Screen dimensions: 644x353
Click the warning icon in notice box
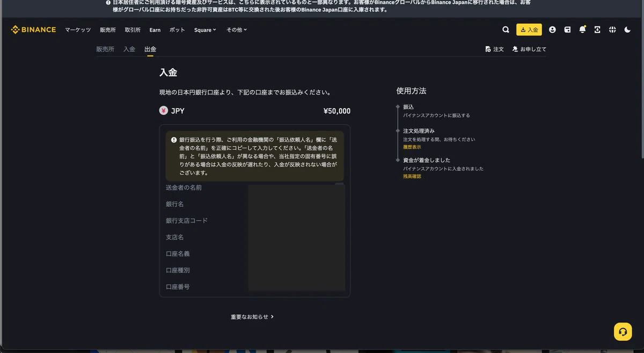(174, 140)
